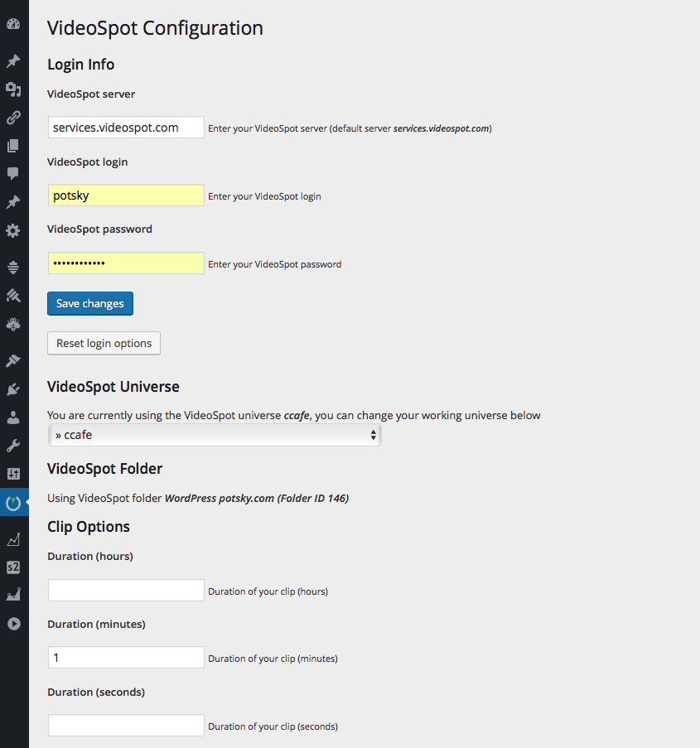Open the s2 plugin icon
The height and width of the screenshot is (748, 700).
click(13, 567)
